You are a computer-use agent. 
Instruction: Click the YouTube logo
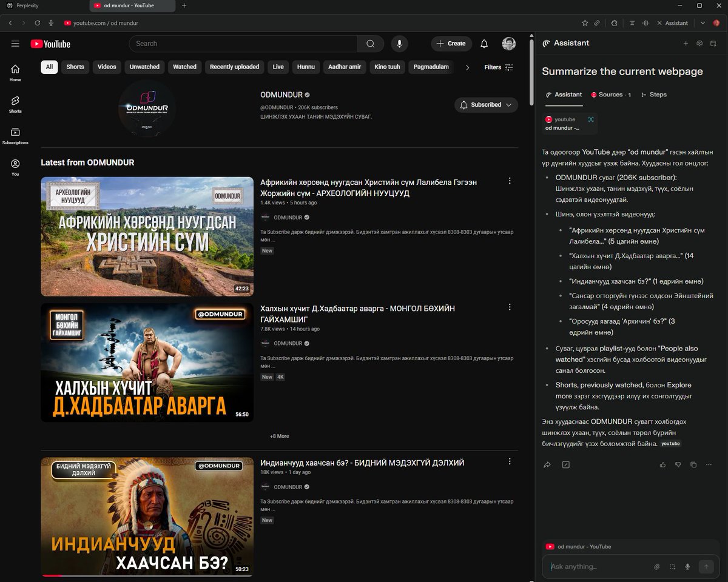tap(50, 44)
